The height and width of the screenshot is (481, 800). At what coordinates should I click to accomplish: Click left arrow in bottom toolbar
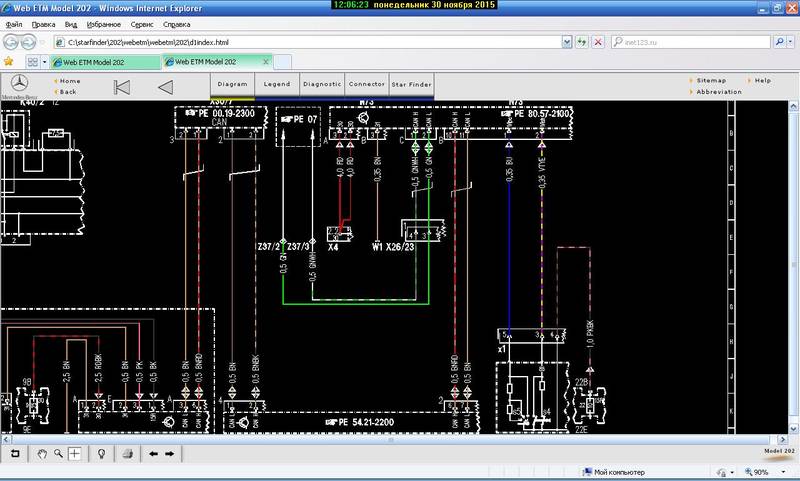[x=153, y=453]
